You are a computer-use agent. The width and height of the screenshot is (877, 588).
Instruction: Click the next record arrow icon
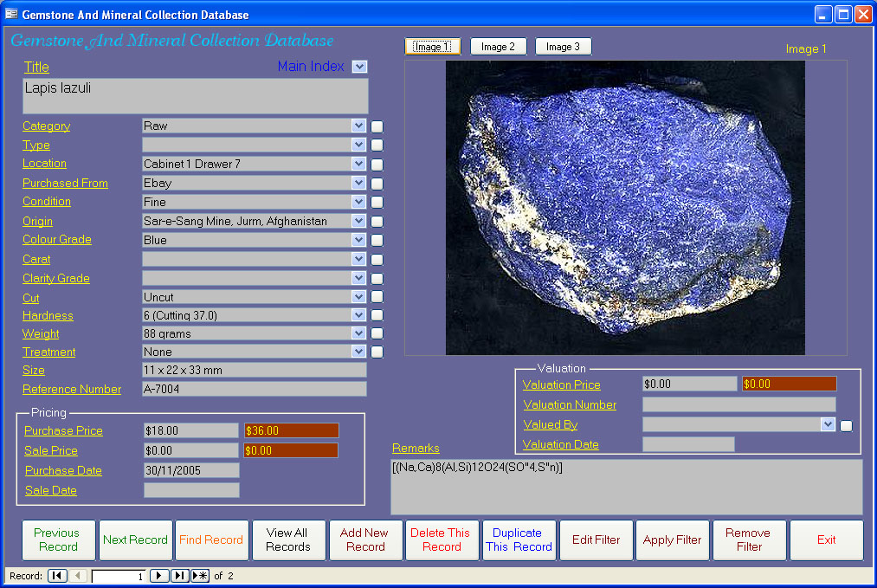tap(158, 575)
